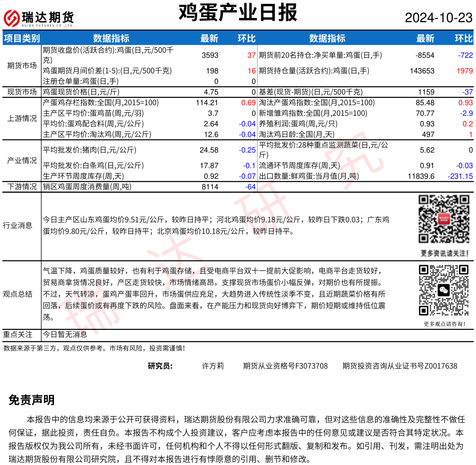
Task: Click the 重点关注 section label
Action: 18,335
